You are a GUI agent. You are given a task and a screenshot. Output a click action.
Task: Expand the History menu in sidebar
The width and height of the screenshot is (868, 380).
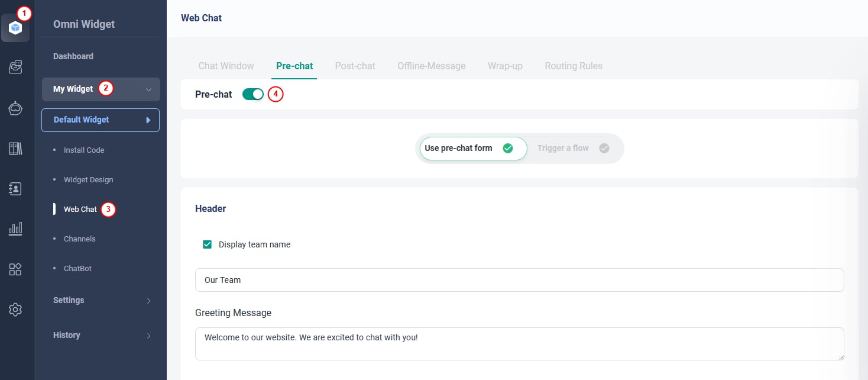101,335
